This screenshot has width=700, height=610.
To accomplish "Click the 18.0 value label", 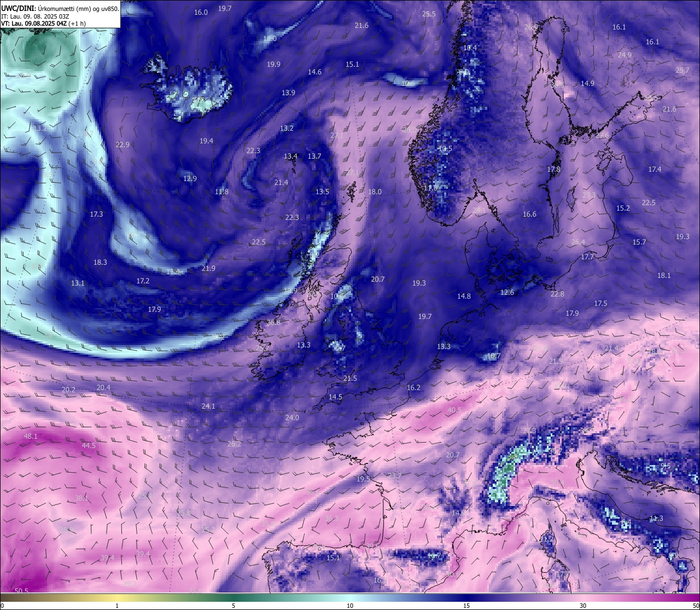I will [x=375, y=192].
